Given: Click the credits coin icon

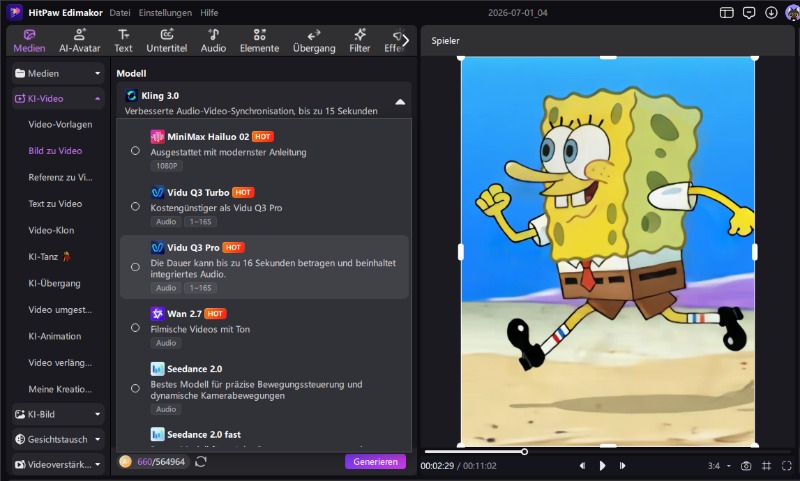Looking at the screenshot, I should pos(126,462).
